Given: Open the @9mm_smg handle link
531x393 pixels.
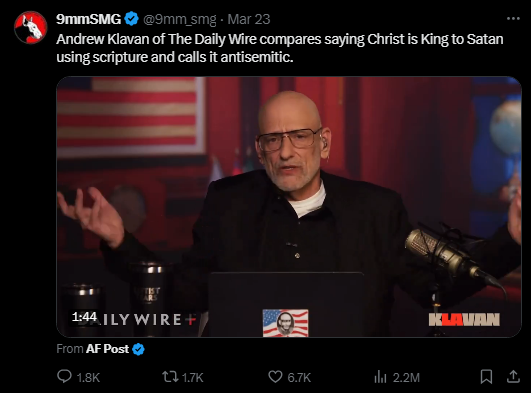Looking at the screenshot, I should pos(179,20).
